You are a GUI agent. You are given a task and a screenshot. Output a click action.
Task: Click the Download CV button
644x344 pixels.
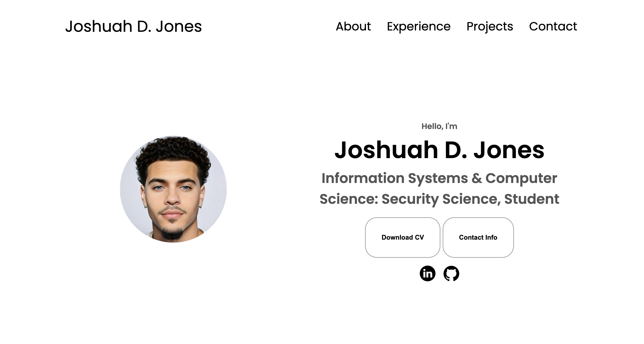coord(402,237)
